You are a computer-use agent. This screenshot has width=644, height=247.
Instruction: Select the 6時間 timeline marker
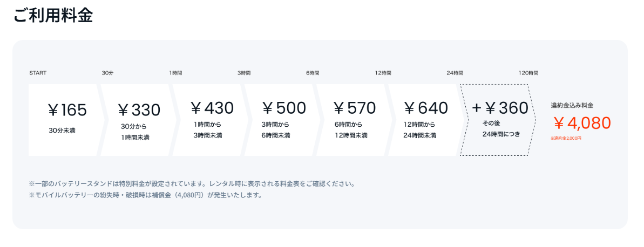[x=312, y=73]
